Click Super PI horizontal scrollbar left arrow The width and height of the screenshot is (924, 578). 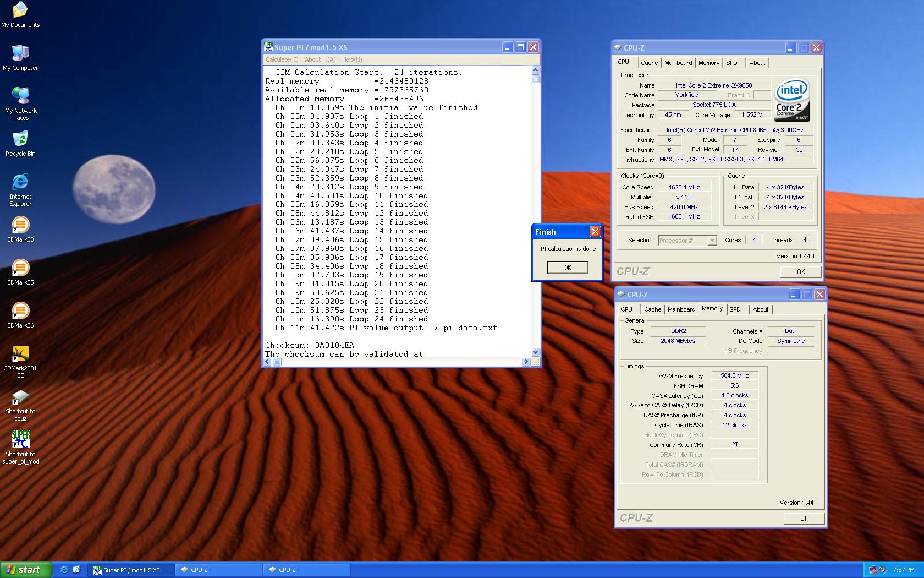click(x=268, y=362)
